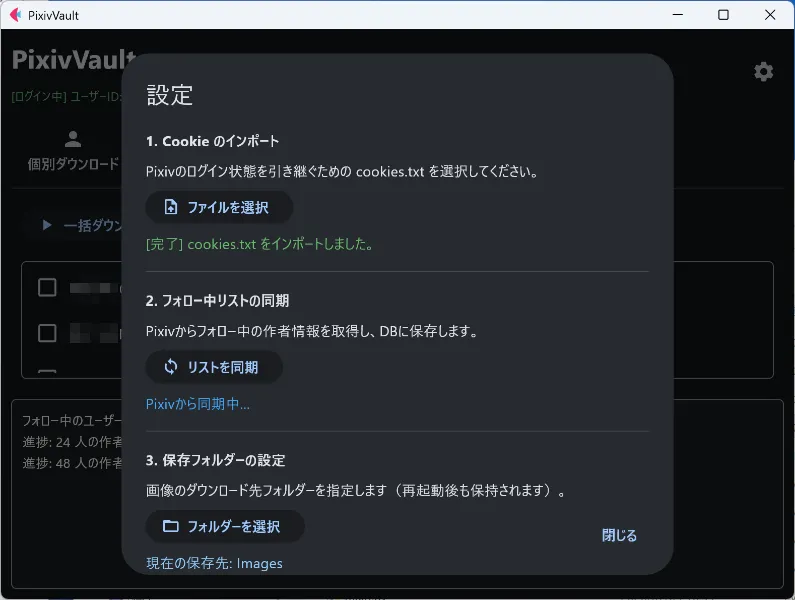Click the '1. Cookie のインポート' heading
This screenshot has height=600, width=795.
coord(212,141)
